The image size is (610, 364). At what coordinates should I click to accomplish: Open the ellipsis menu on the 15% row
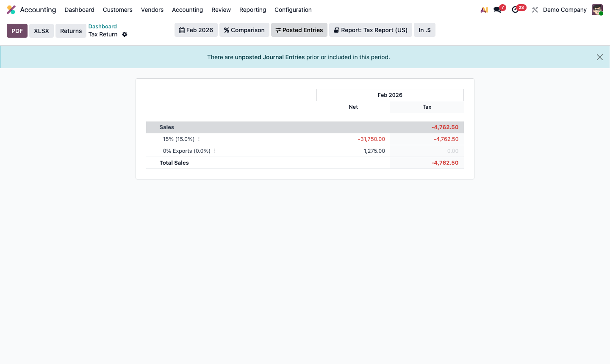pyautogui.click(x=198, y=139)
